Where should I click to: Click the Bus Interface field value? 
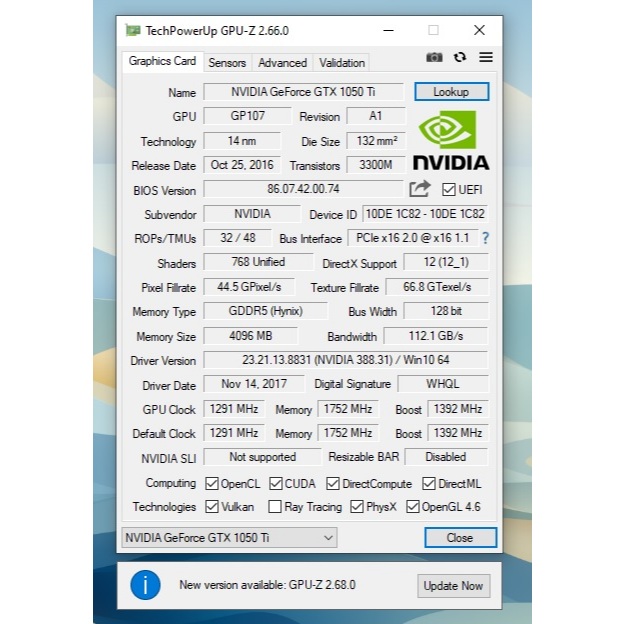(413, 238)
